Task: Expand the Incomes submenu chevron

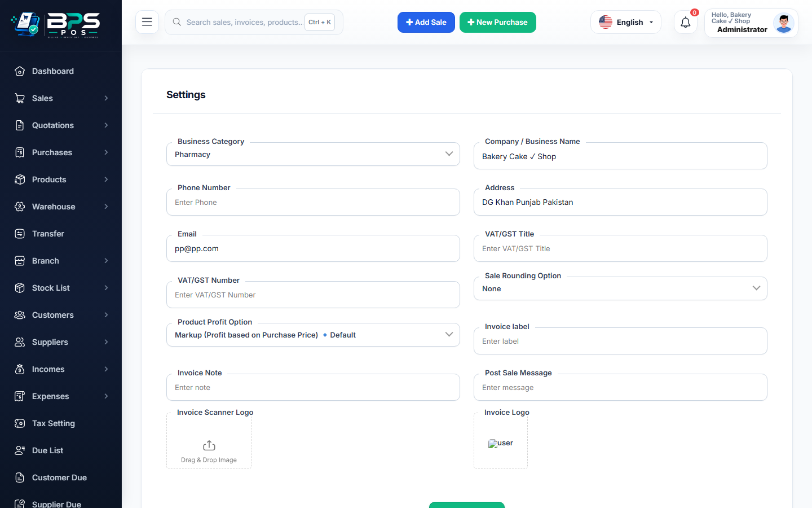Action: click(x=106, y=369)
